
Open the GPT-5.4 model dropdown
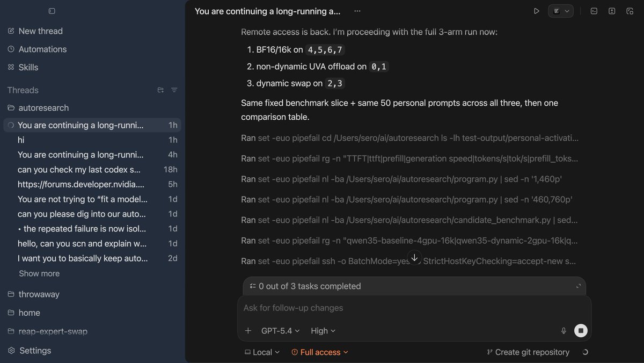280,331
